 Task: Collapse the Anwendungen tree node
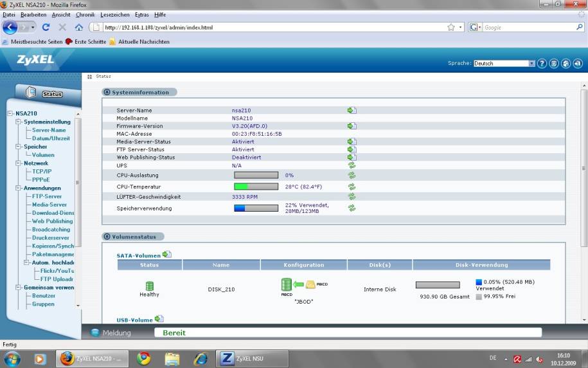(x=19, y=189)
